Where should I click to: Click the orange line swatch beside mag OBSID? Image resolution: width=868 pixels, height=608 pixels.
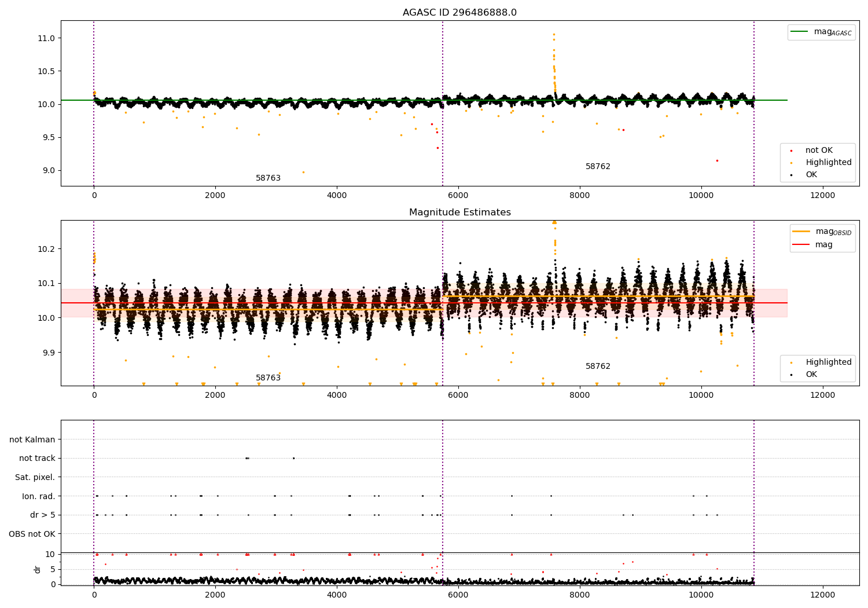point(801,232)
